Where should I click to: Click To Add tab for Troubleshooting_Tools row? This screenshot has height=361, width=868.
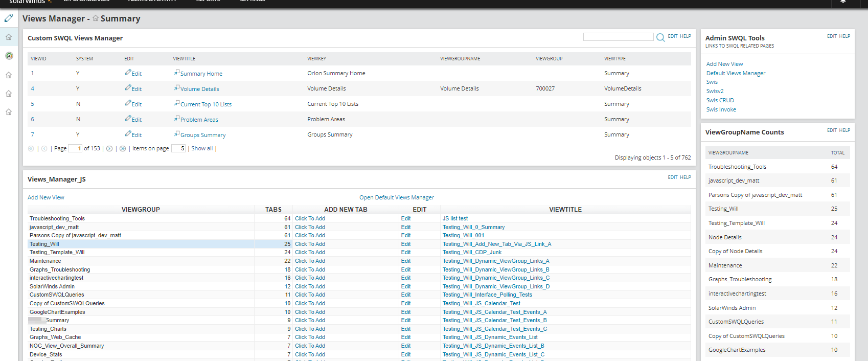click(310, 218)
